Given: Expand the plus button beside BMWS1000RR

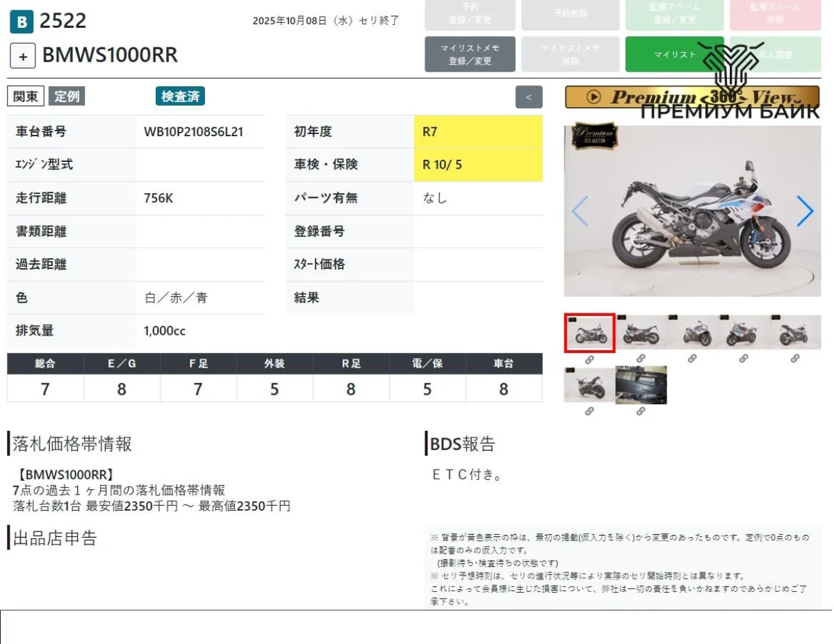Looking at the screenshot, I should pyautogui.click(x=22, y=56).
